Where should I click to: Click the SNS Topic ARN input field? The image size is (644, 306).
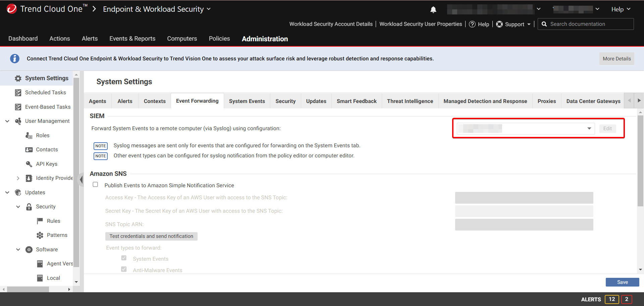[x=524, y=224]
